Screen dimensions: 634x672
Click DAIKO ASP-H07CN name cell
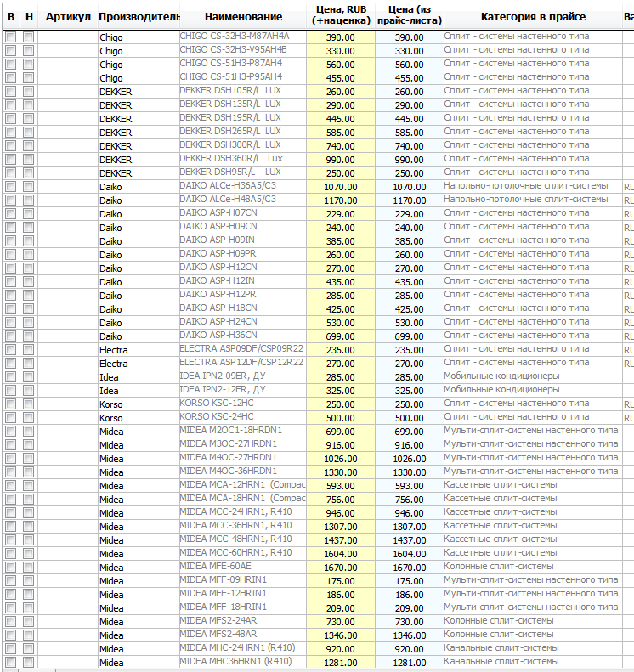click(243, 214)
